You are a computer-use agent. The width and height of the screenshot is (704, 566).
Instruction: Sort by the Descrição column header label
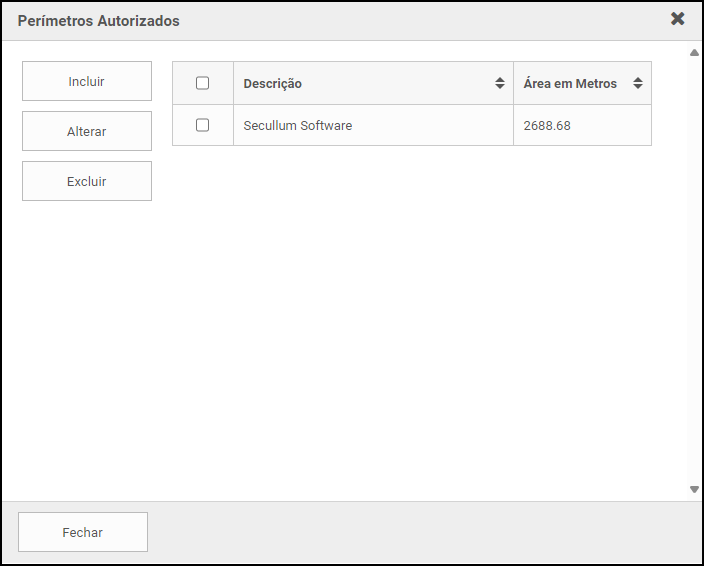pyautogui.click(x=273, y=84)
